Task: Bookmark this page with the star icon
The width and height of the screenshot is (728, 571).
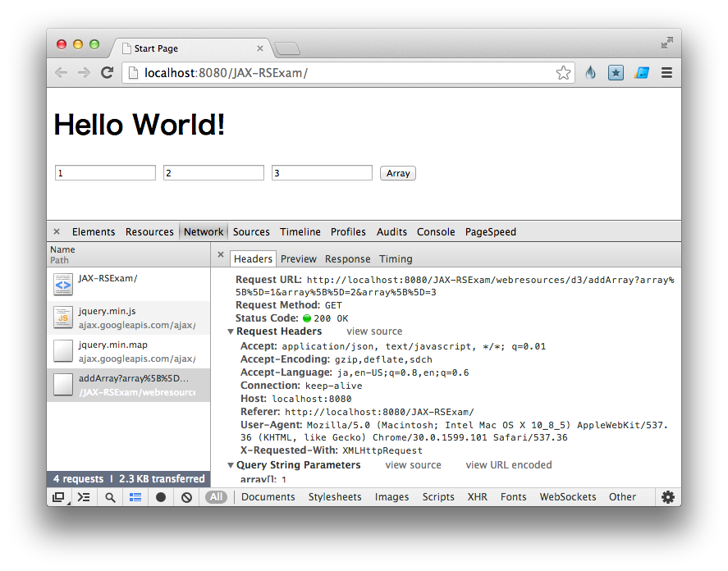Action: 563,73
